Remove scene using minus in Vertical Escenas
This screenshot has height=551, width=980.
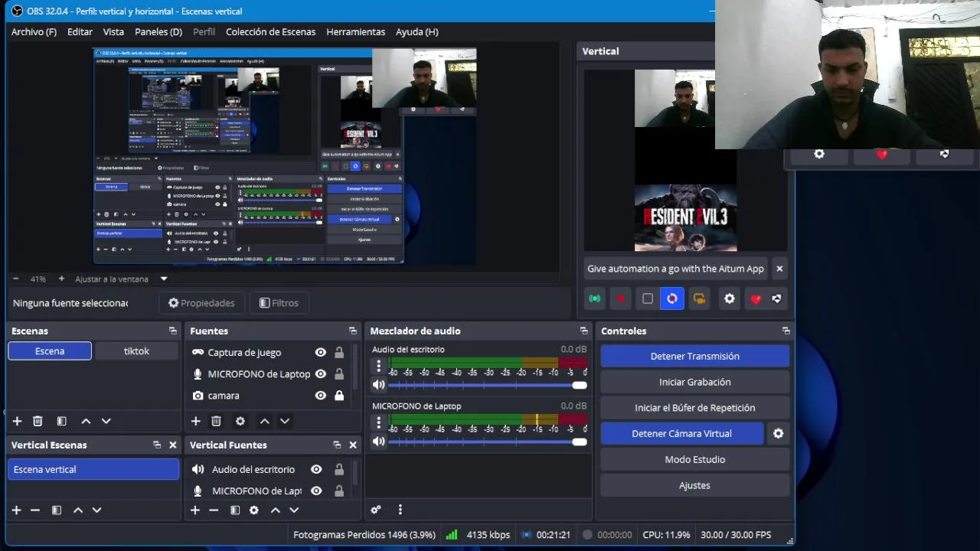(35, 510)
